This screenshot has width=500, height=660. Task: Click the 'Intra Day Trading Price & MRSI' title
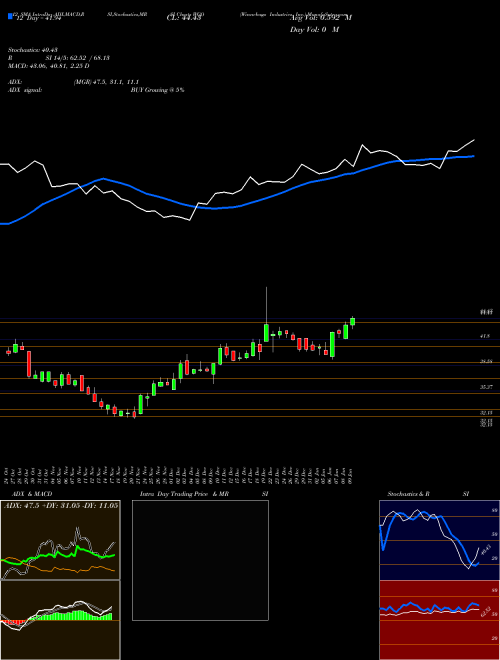click(204, 494)
